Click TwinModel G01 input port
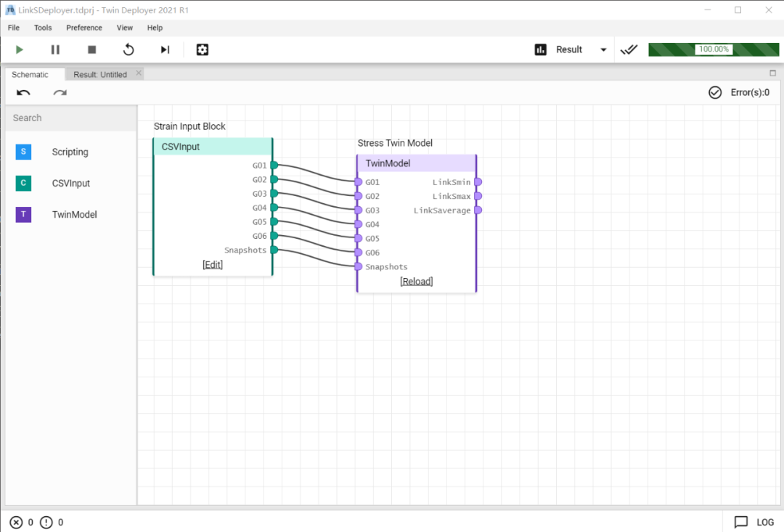The width and height of the screenshot is (784, 532). [358, 181]
